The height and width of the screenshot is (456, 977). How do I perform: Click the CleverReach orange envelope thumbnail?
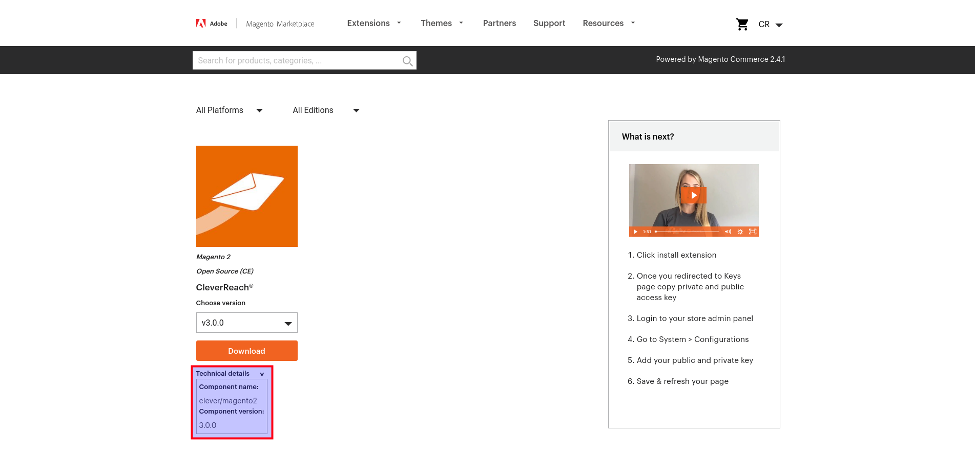point(247,196)
